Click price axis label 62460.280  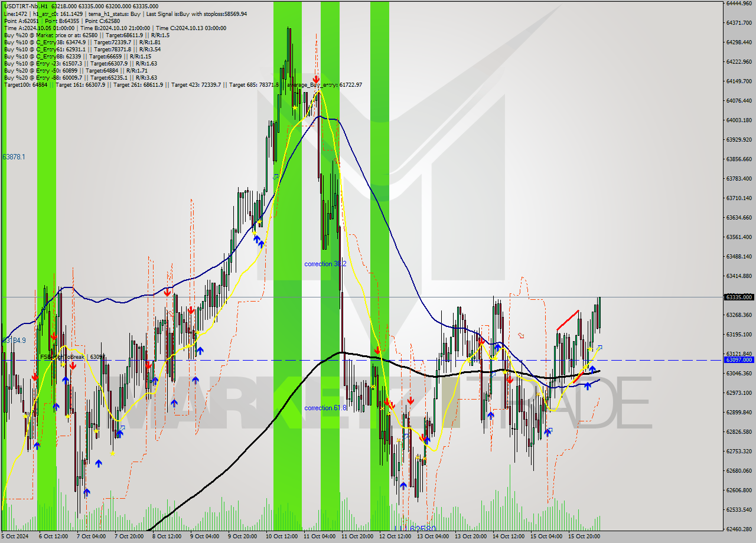pos(739,529)
